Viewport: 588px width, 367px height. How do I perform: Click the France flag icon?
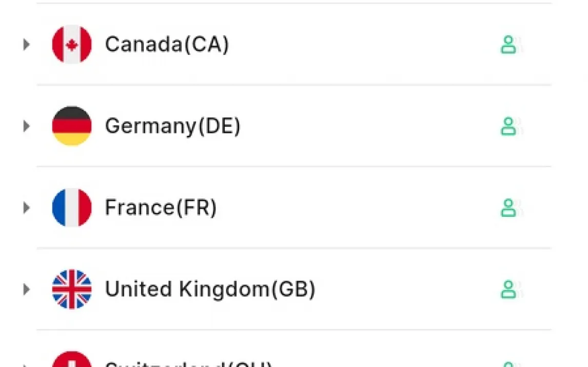[x=72, y=208]
